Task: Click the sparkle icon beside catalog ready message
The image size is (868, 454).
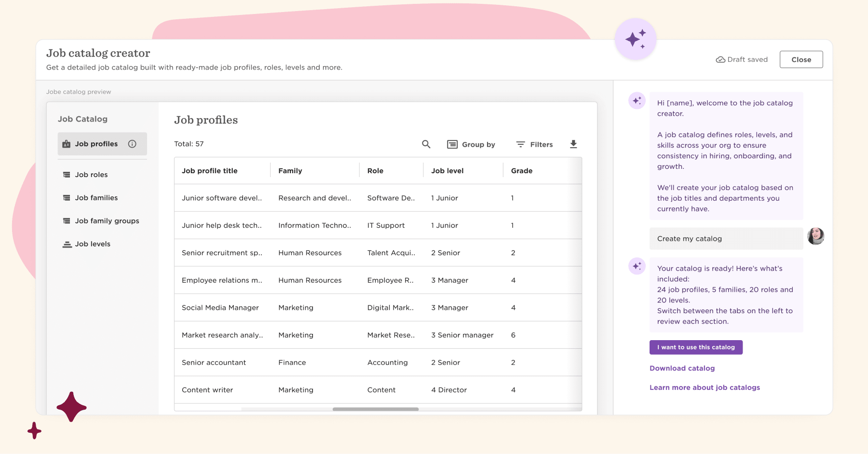Action: point(637,266)
